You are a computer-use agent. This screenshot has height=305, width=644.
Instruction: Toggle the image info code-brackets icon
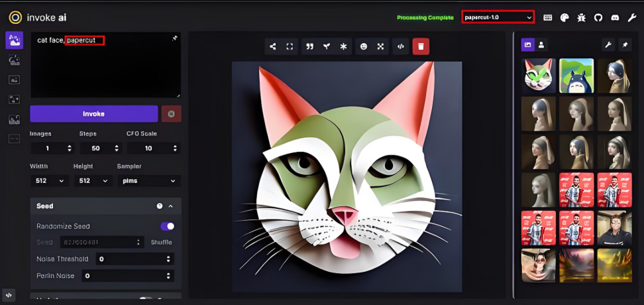[x=400, y=46]
